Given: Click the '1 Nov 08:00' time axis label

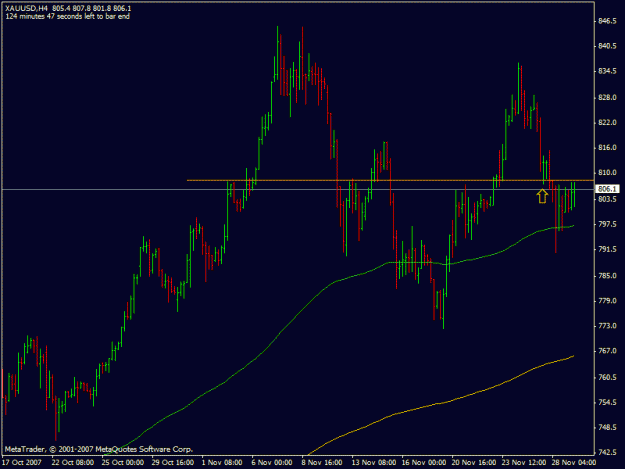Looking at the screenshot, I should coord(222,463).
